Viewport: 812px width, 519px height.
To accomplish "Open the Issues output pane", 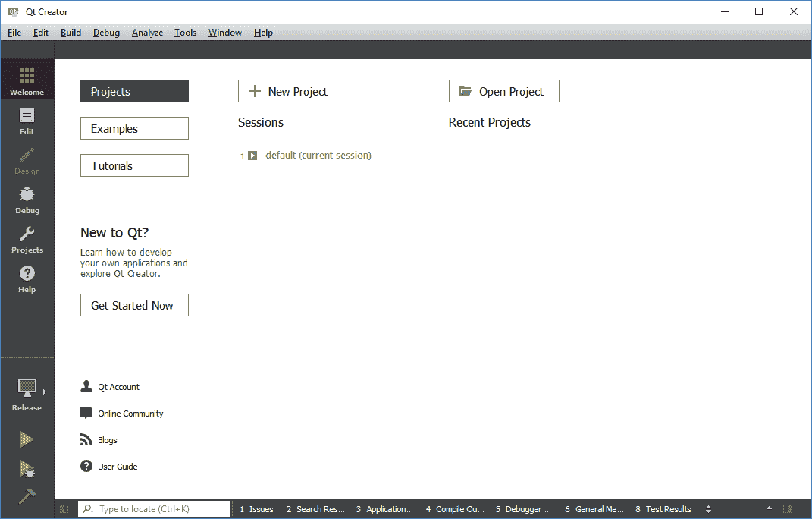I will [x=256, y=509].
